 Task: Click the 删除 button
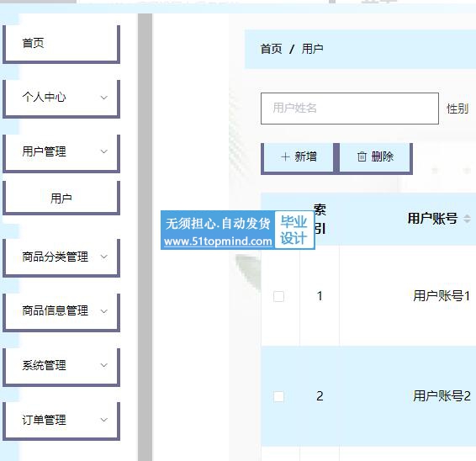375,157
